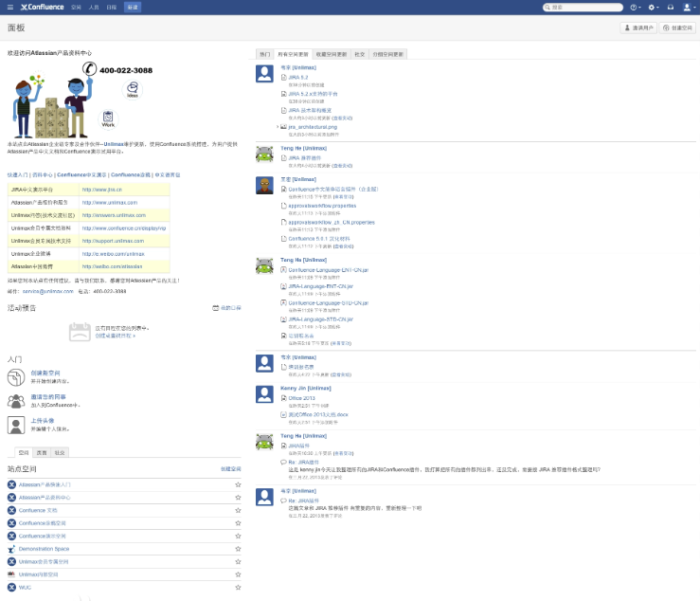Screen dimensions: 700x601
Task: Star the Demonstration Space as favorite
Action: tap(238, 549)
